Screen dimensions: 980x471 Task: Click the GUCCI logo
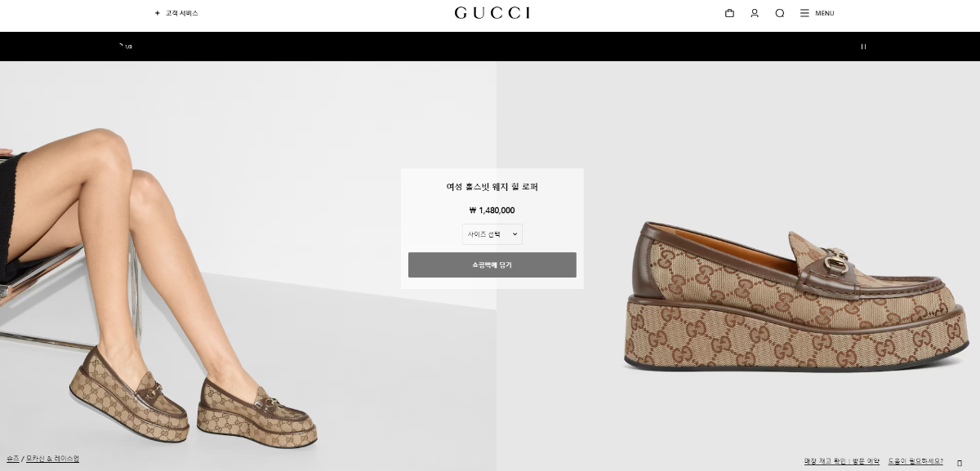[x=492, y=13]
